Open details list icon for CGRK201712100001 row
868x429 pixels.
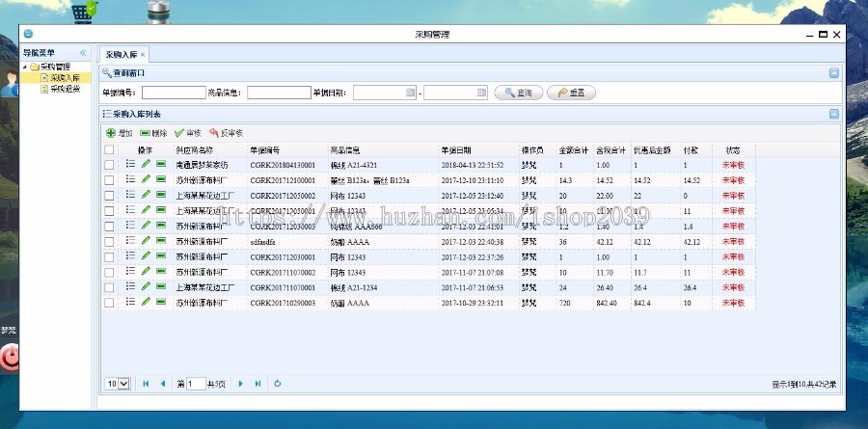click(130, 178)
